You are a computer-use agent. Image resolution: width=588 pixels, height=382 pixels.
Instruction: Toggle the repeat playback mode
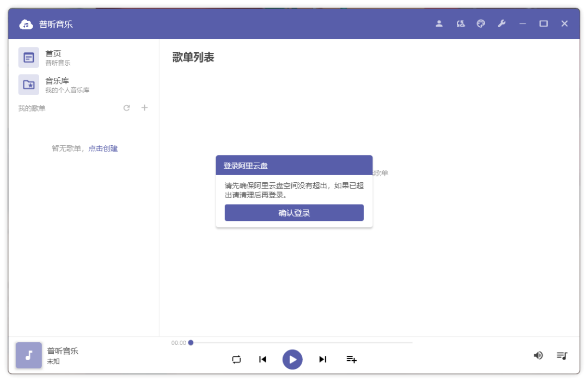(x=236, y=359)
